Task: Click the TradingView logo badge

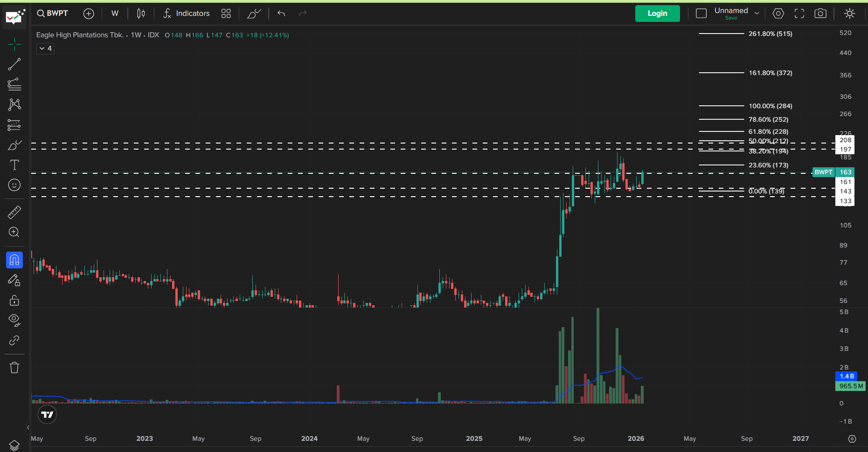Action: [47, 414]
